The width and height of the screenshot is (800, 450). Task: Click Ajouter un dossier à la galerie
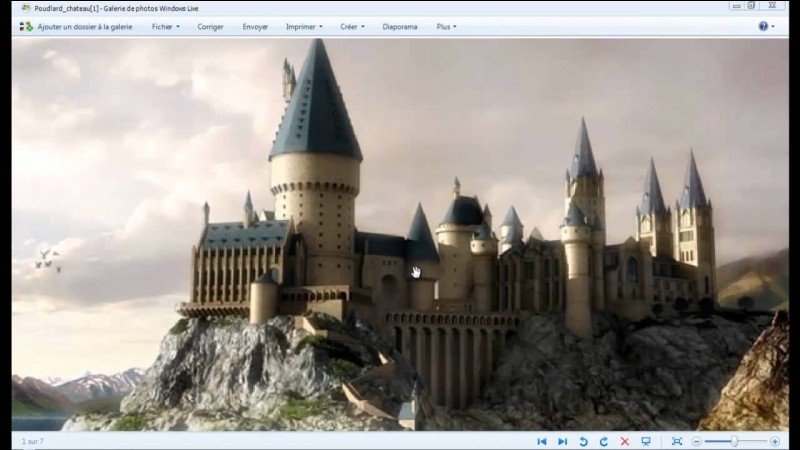point(85,27)
